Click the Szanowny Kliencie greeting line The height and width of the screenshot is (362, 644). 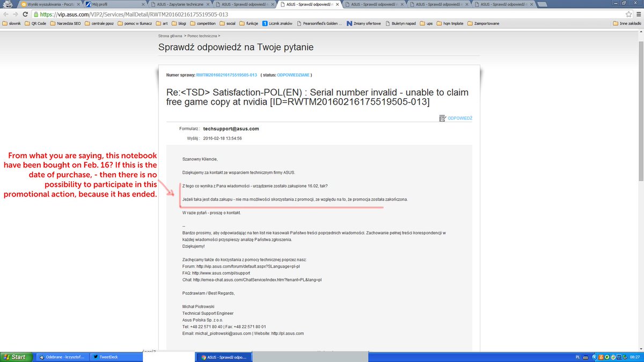point(200,159)
